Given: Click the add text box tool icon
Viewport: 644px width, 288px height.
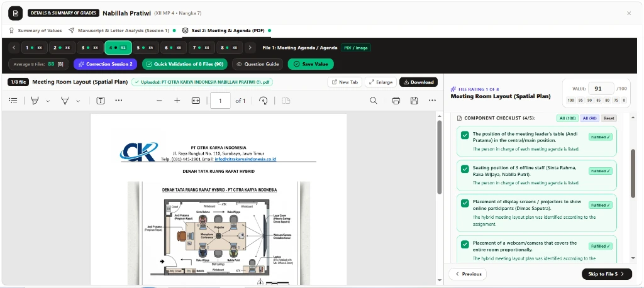Looking at the screenshot, I should coord(101,101).
